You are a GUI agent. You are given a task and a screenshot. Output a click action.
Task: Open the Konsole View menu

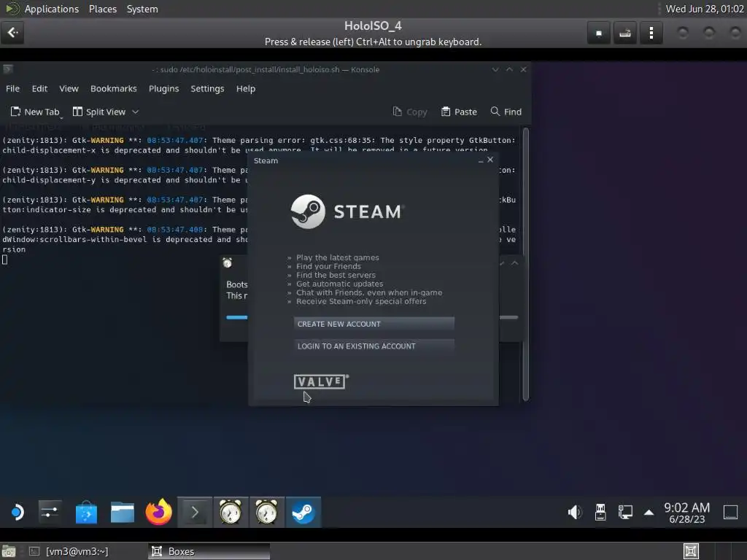pyautogui.click(x=69, y=88)
